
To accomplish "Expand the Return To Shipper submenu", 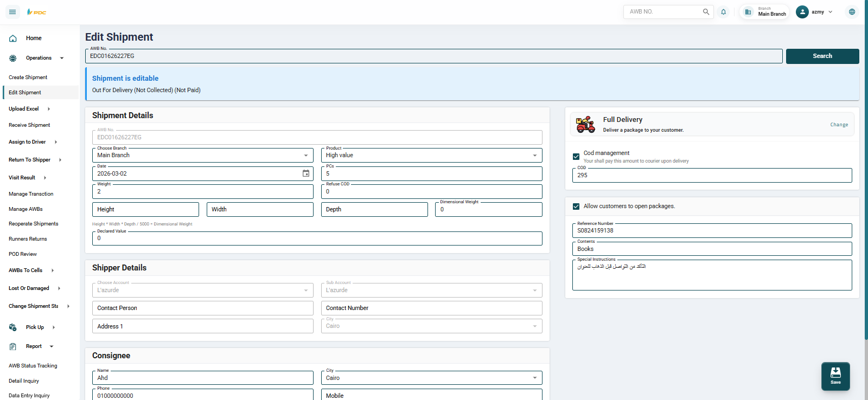I will 60,160.
